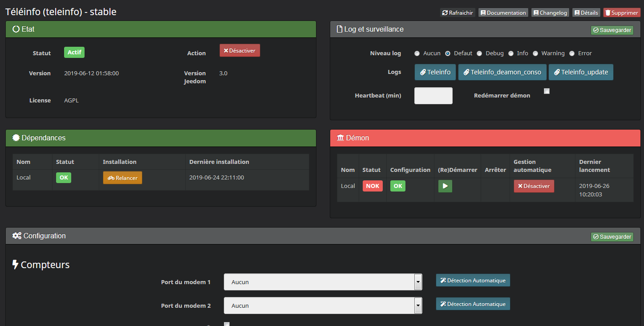
Task: Click the red Supprimer button
Action: pyautogui.click(x=622, y=13)
